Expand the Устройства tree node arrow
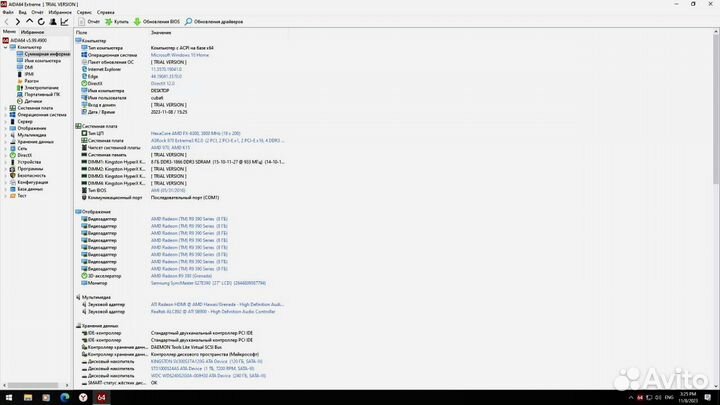Screen dimensions: 720x405 pyautogui.click(x=6, y=162)
